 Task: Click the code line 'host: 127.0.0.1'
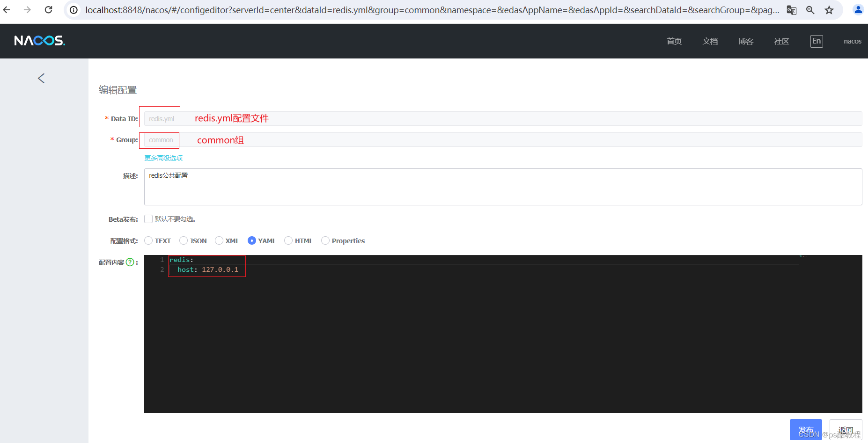[x=208, y=269]
